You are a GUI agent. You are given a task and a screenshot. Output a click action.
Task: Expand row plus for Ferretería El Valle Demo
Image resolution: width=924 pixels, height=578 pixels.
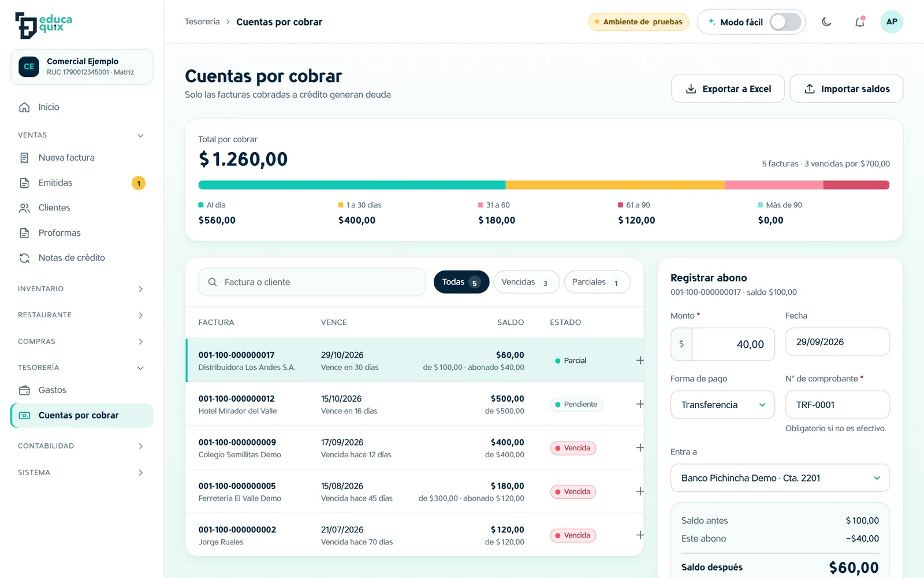point(640,491)
